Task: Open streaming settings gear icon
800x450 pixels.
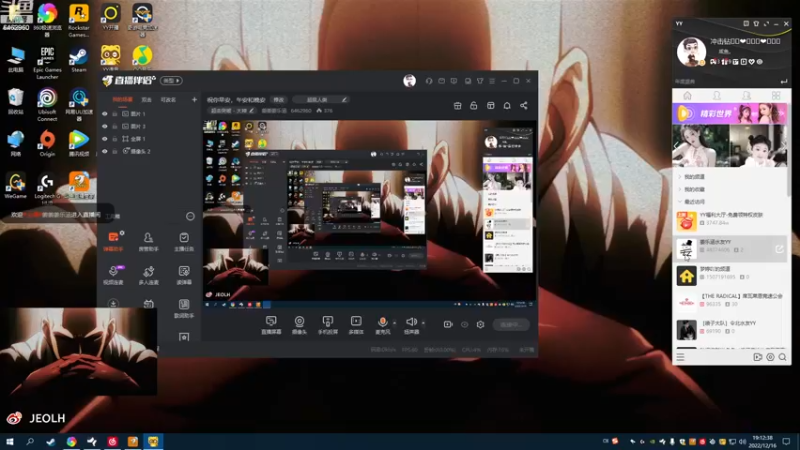Action: tap(480, 324)
